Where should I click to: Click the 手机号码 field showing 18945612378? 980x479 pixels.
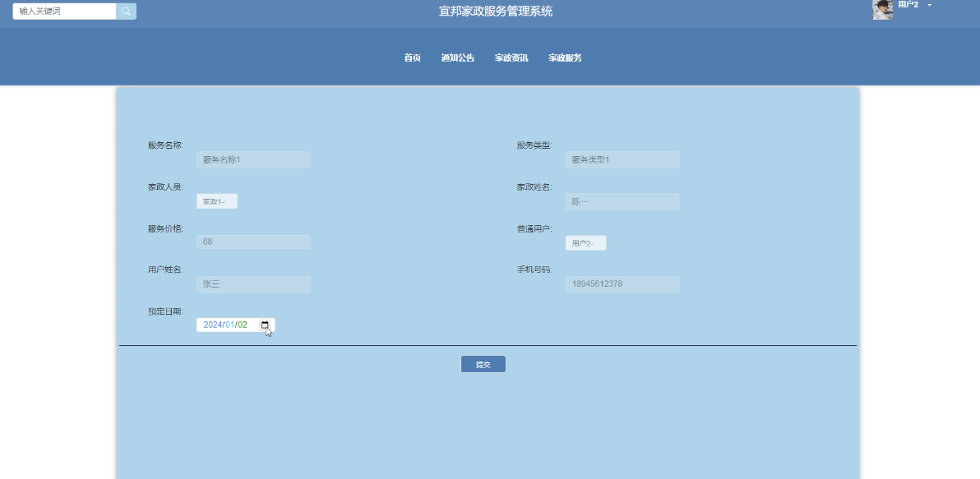pos(622,284)
